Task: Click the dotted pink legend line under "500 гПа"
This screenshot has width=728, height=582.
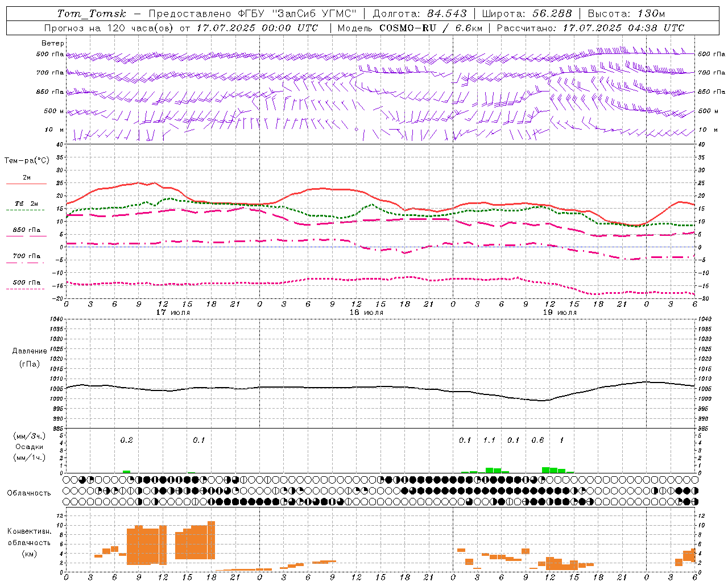Action: click(x=26, y=289)
